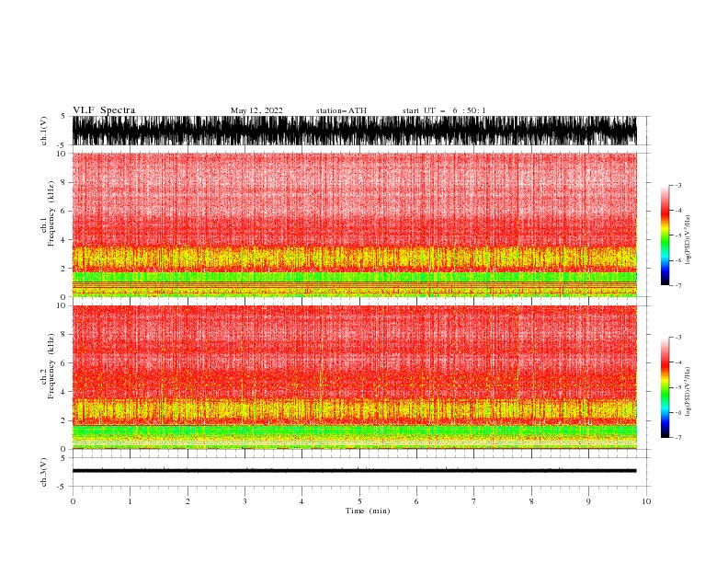Click the ch.3 waveform trace
This screenshot has width=728, height=563.
point(355,471)
